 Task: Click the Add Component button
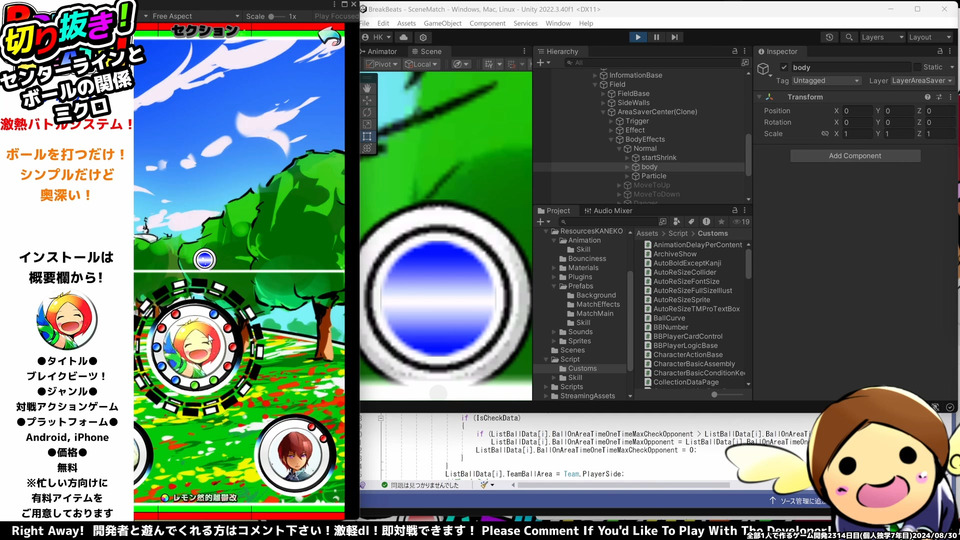coord(855,156)
